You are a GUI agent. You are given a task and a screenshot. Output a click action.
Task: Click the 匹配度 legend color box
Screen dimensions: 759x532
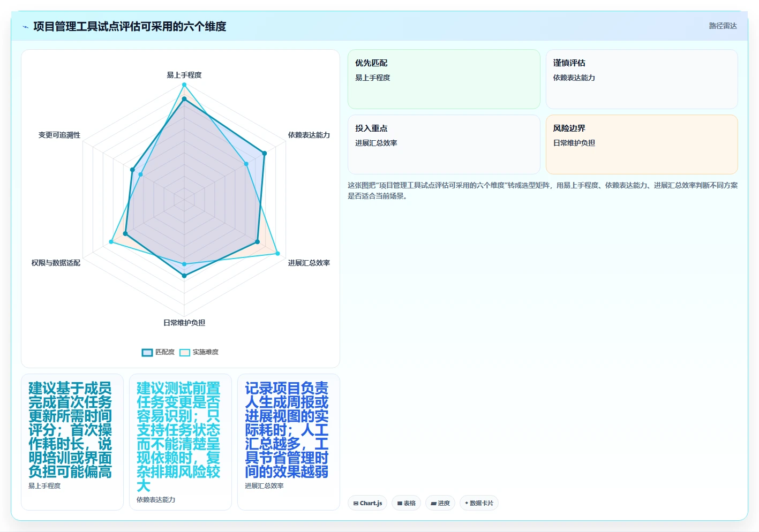click(147, 352)
